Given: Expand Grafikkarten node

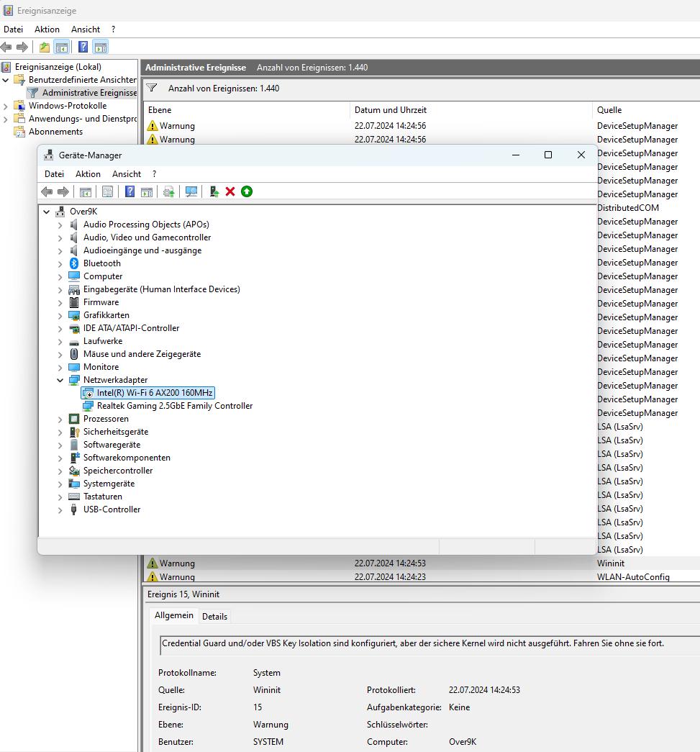Looking at the screenshot, I should click(60, 316).
